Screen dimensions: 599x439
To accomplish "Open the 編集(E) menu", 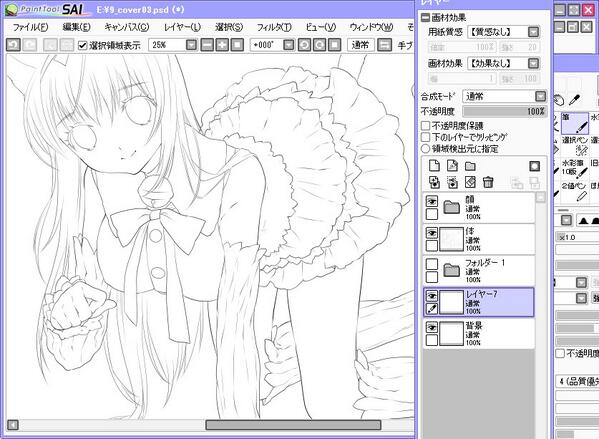I will (76, 28).
